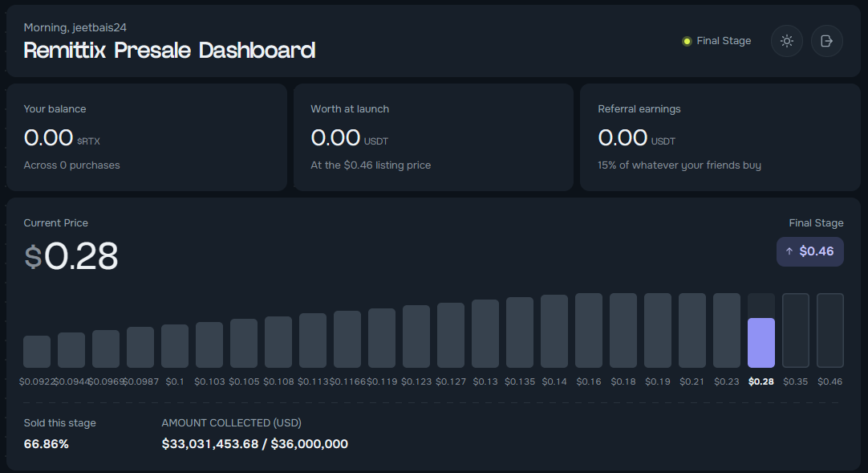Viewport: 868px width, 473px height.
Task: Click 'At the $0.46 listing price' text
Action: click(x=371, y=165)
